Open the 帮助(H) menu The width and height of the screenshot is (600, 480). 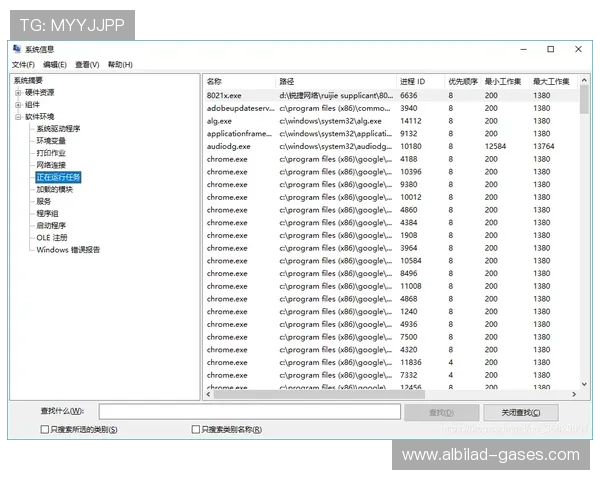tap(119, 64)
